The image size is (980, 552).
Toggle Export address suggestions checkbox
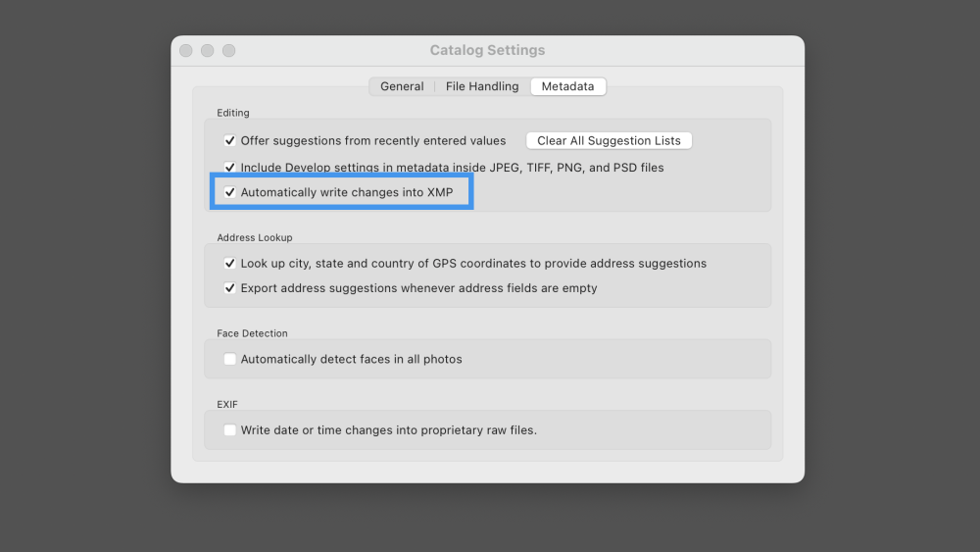pos(230,288)
